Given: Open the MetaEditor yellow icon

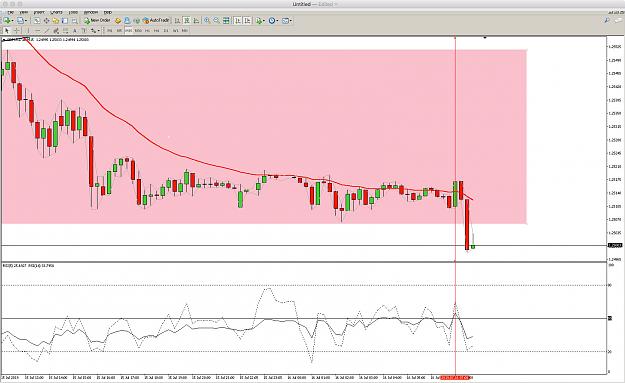Looking at the screenshot, I should (118, 20).
